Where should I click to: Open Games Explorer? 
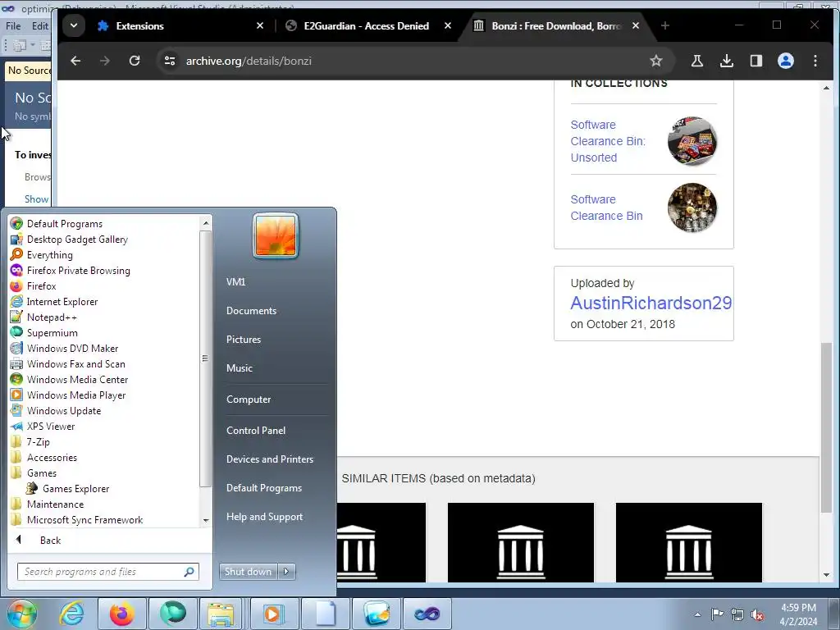point(75,489)
